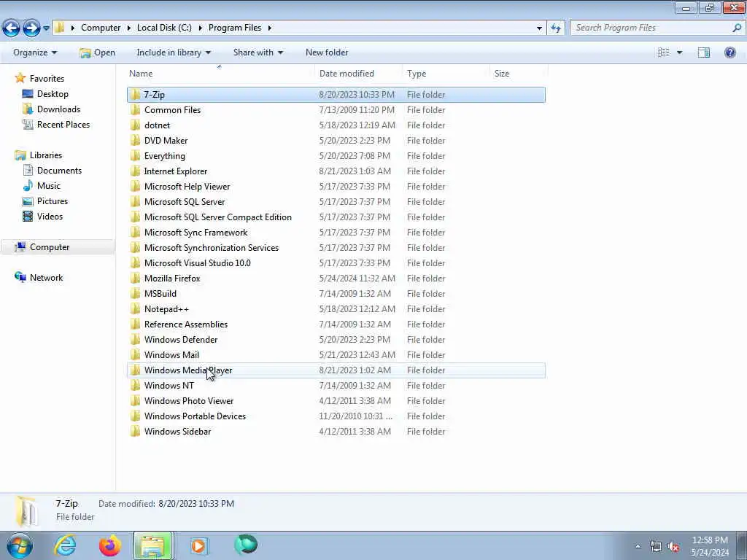Launch Internet Explorer from taskbar
The width and height of the screenshot is (747, 560).
pos(65,545)
